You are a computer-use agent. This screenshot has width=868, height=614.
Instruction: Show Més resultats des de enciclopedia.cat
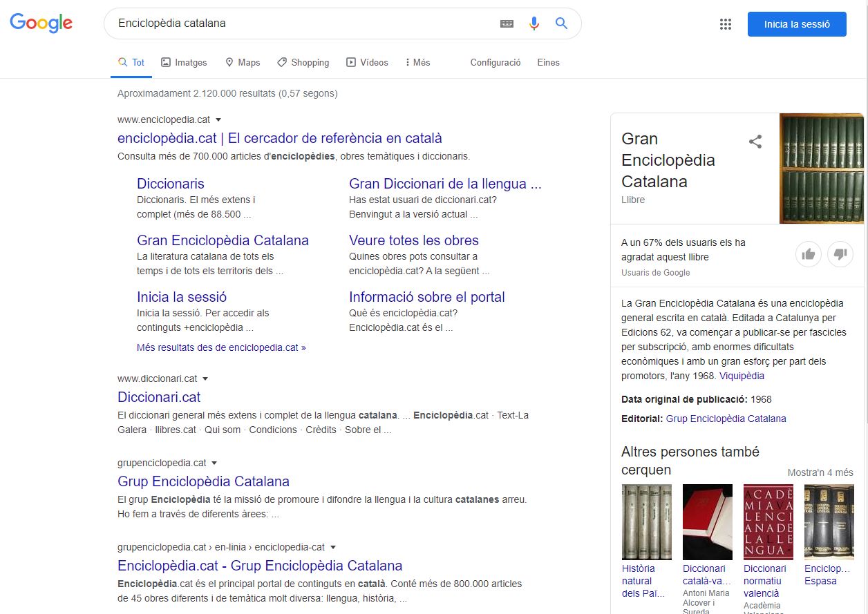click(x=221, y=347)
